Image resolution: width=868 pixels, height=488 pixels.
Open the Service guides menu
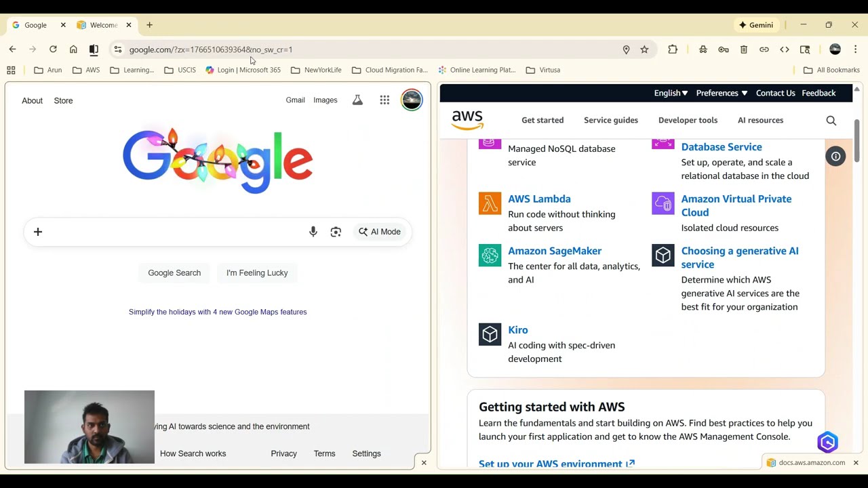[611, 121]
